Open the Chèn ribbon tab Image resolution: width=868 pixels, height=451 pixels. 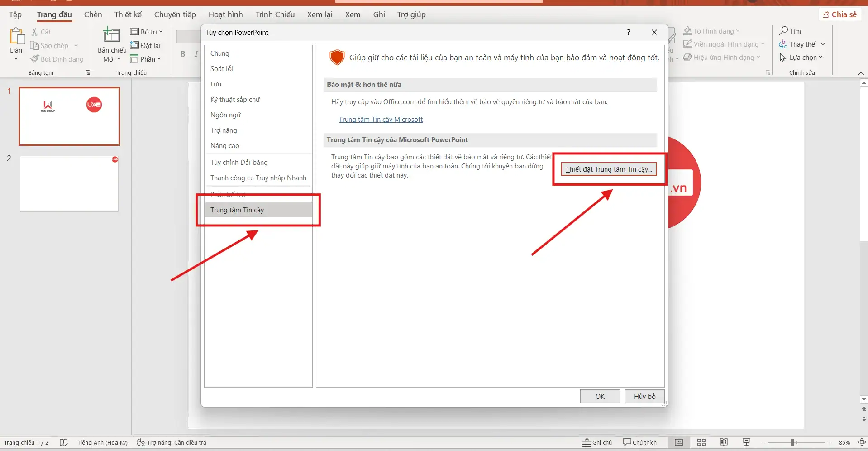click(93, 14)
